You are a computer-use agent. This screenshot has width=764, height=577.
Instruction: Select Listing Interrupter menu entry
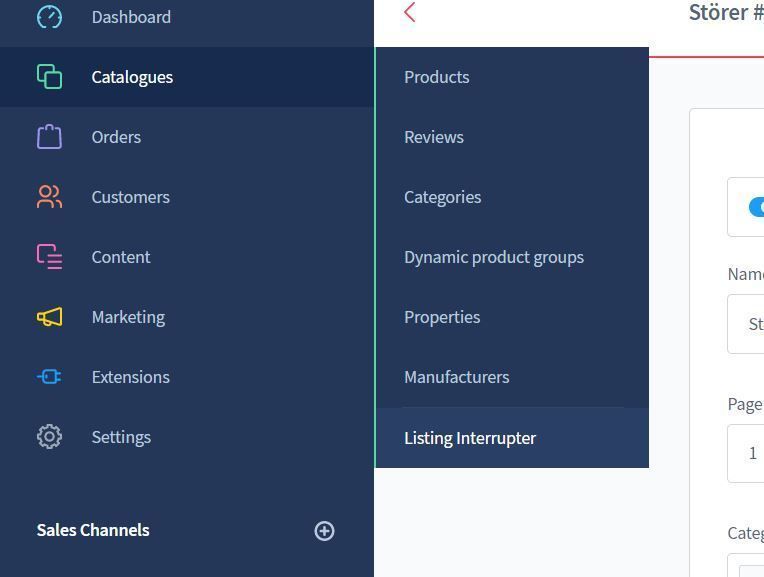[x=469, y=438]
